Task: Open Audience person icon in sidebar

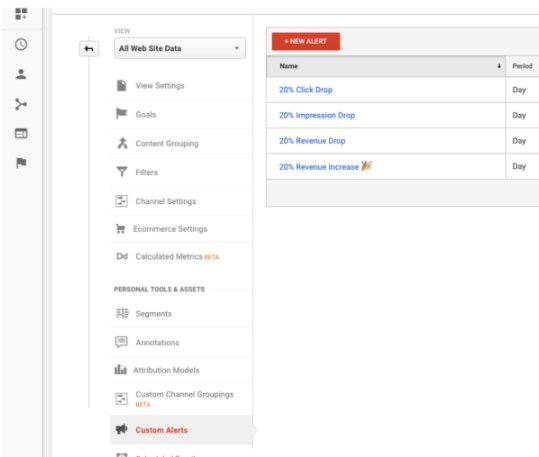Action: tap(21, 74)
